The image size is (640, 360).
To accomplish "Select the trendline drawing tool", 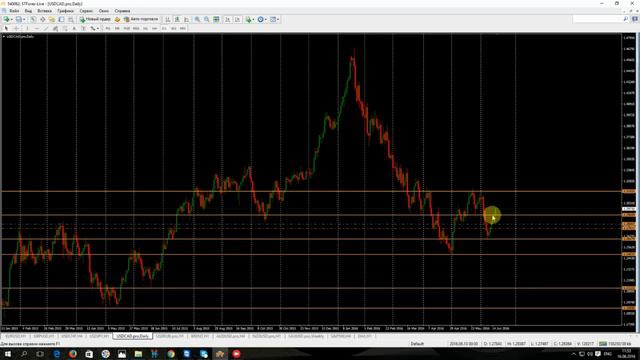I will (47, 28).
